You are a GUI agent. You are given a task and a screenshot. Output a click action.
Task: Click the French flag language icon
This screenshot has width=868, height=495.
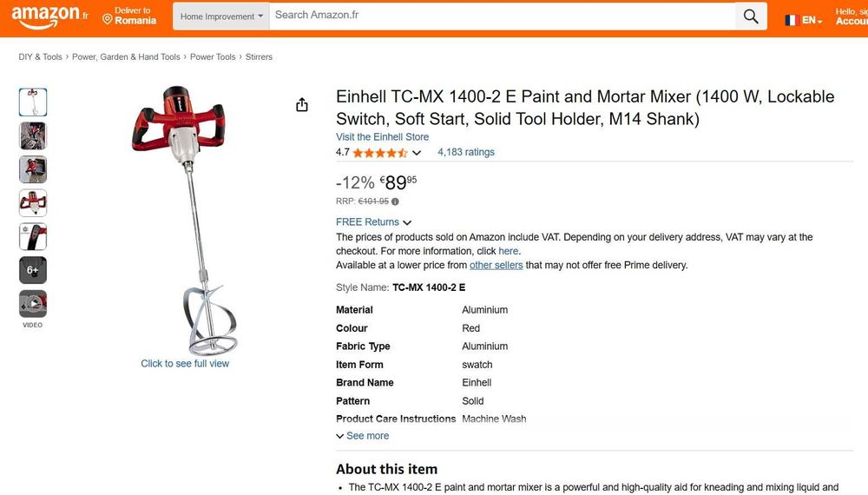(792, 20)
